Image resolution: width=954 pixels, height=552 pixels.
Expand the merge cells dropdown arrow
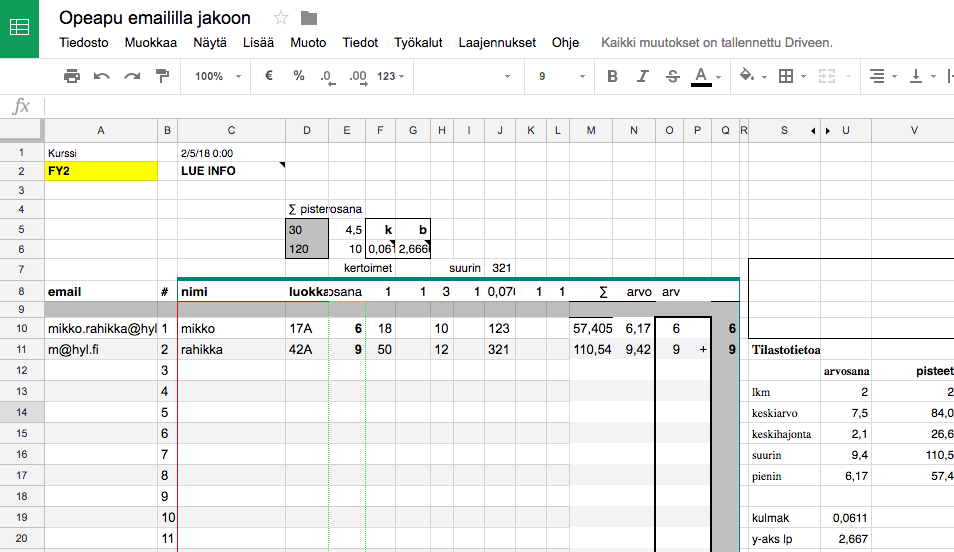tap(848, 77)
